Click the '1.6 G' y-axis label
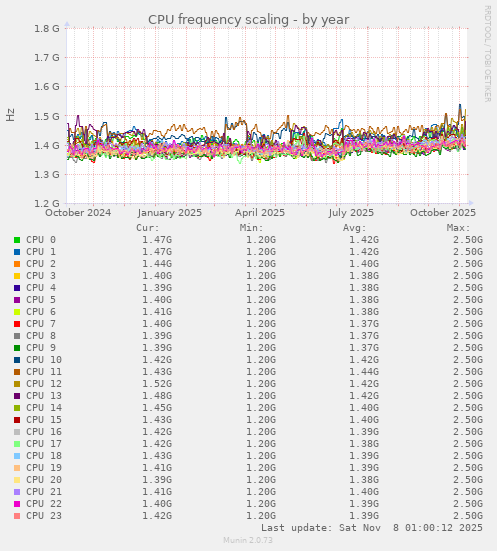The height and width of the screenshot is (551, 497). 47,86
